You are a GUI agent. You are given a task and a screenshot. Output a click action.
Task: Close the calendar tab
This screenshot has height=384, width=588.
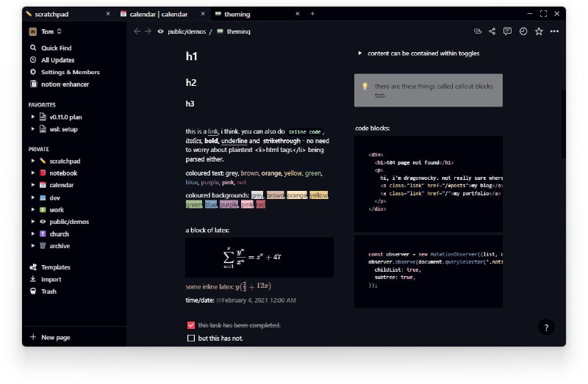click(x=203, y=13)
